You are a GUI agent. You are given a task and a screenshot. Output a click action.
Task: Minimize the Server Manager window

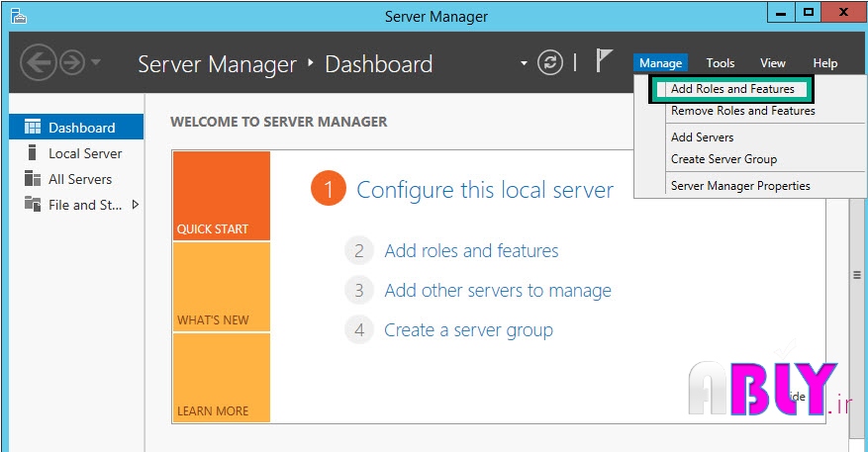click(781, 12)
